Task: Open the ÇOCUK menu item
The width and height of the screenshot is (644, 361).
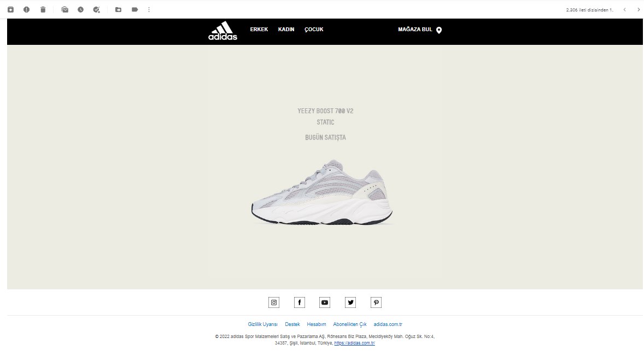Action: [314, 29]
